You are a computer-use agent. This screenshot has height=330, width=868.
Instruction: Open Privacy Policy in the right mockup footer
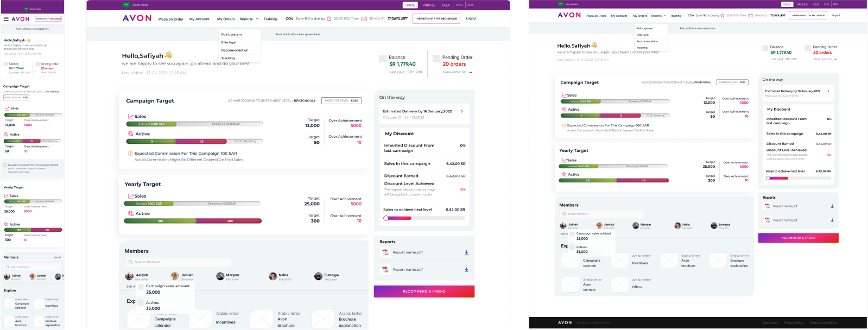pyautogui.click(x=793, y=322)
